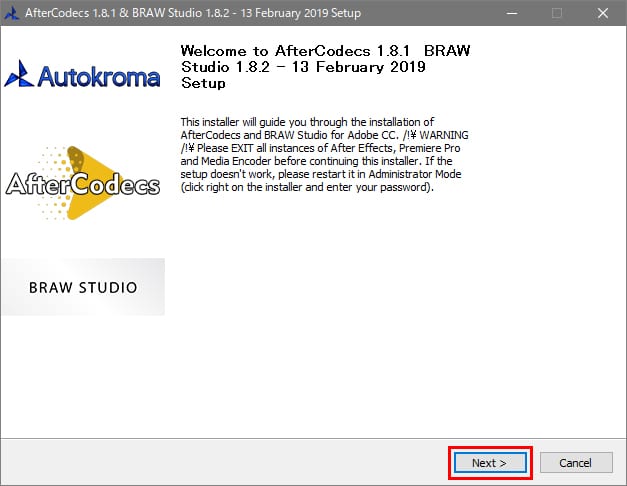This screenshot has width=627, height=486.
Task: Click the Autokroma logo image
Action: (82, 75)
